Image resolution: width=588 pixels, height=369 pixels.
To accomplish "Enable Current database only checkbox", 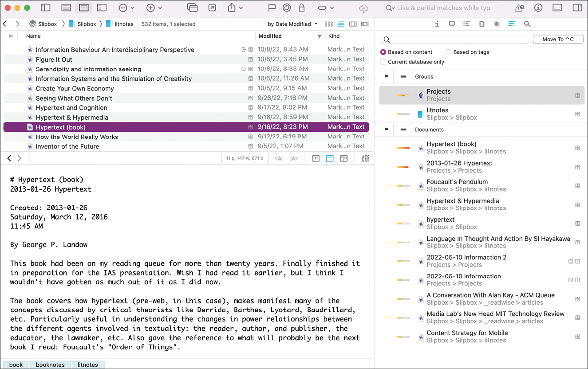I will pos(383,62).
